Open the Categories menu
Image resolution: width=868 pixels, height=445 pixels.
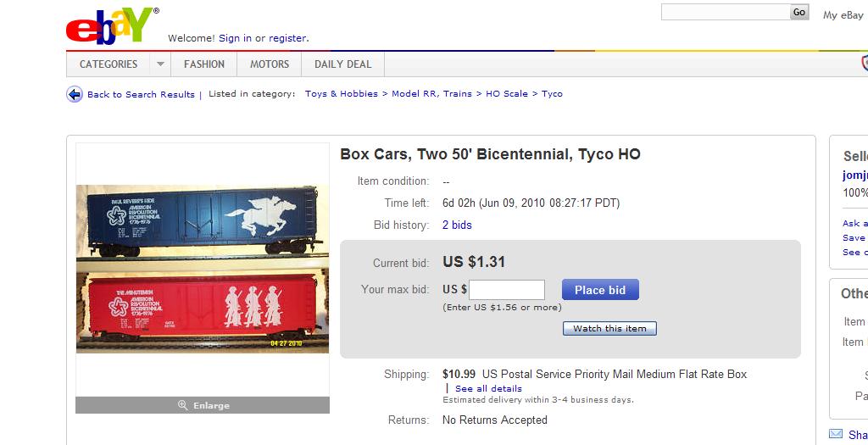108,64
